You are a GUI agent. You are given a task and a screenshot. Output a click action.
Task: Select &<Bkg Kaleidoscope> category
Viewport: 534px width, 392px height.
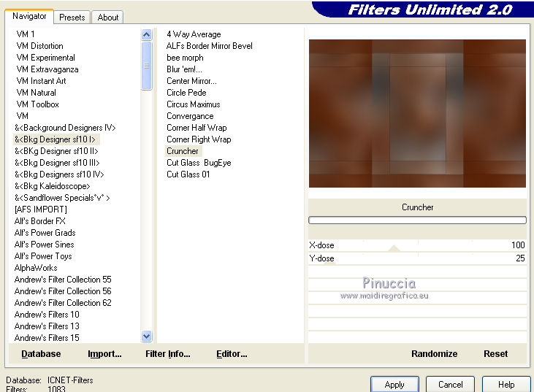(x=52, y=186)
